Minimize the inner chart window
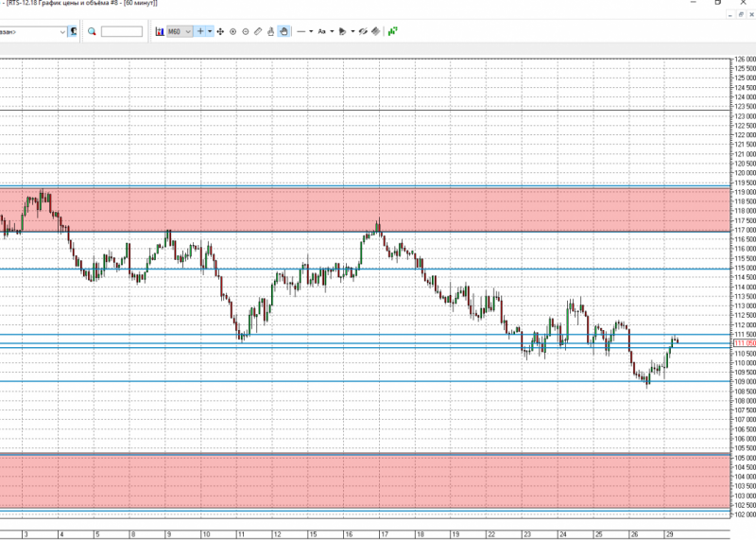Image resolution: width=756 pixels, height=540 pixels. click(x=730, y=15)
